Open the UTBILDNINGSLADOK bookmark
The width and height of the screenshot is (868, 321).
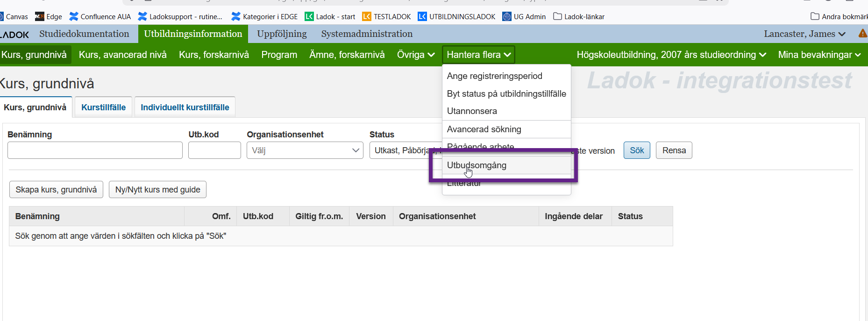456,17
